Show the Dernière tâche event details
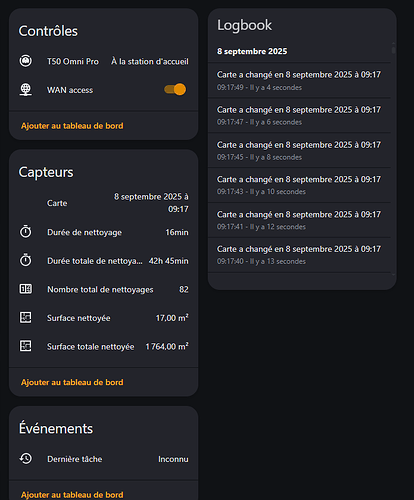 (104, 459)
